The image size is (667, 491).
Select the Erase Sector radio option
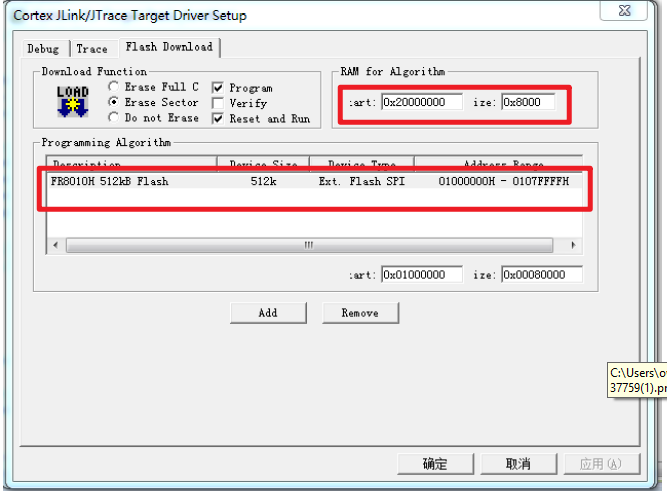(114, 102)
